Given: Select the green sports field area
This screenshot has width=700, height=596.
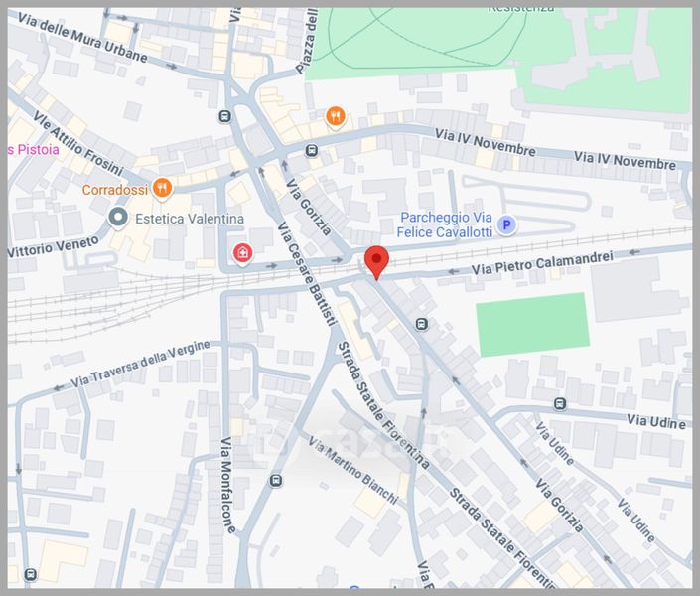Looking at the screenshot, I should pos(532,325).
